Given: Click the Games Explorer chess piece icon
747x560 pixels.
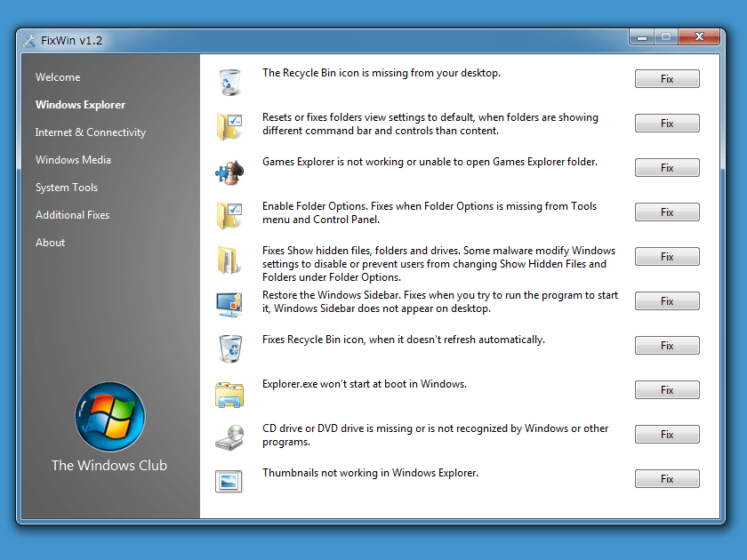Looking at the screenshot, I should click(229, 172).
